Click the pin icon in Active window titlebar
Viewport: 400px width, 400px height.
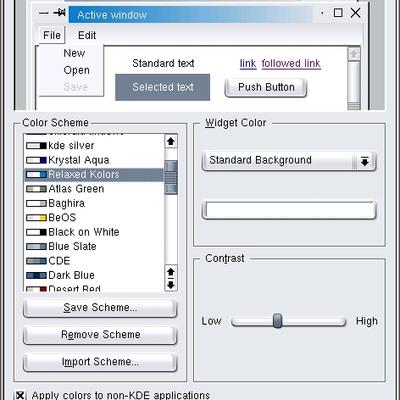pyautogui.click(x=60, y=13)
